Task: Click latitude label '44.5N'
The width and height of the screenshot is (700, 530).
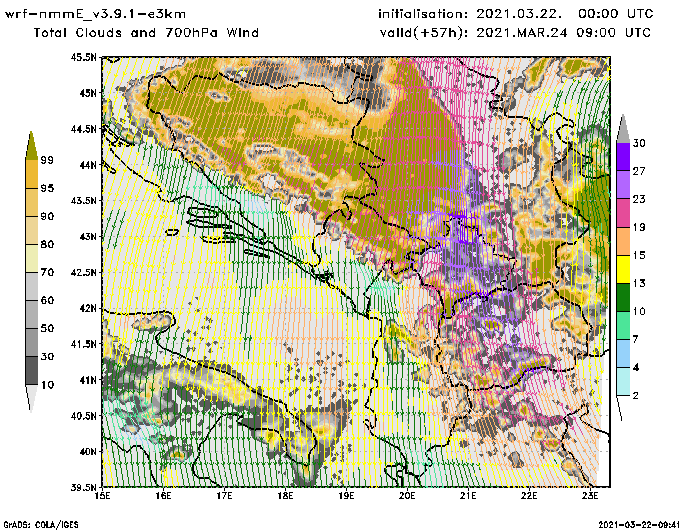Action: click(83, 129)
